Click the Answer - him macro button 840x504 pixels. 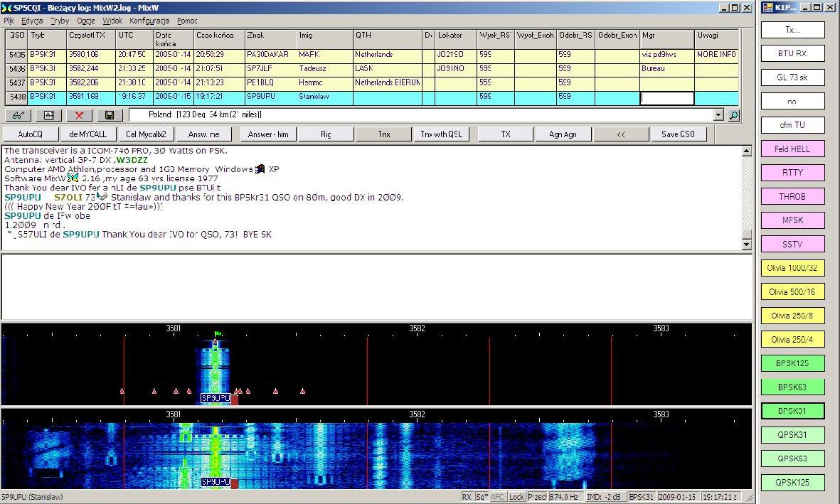[268, 134]
